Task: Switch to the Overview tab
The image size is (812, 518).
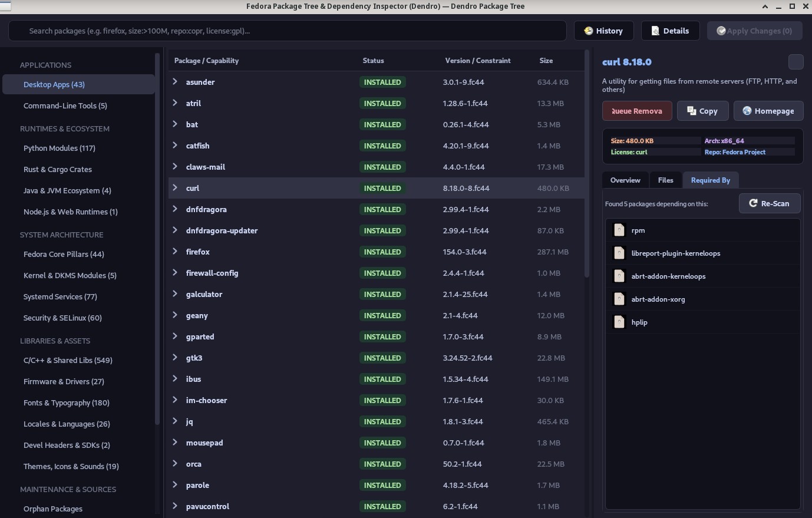Action: point(625,180)
